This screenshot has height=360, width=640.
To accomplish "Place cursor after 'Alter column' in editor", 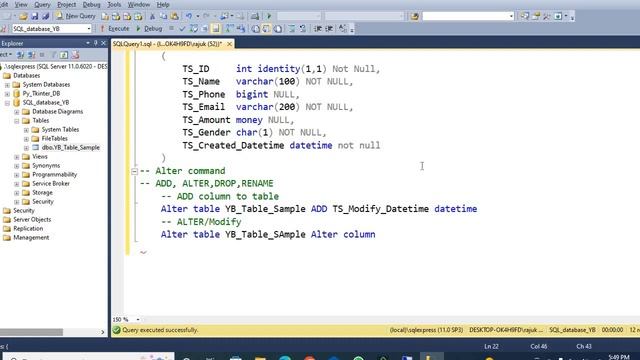I will click(x=376, y=235).
